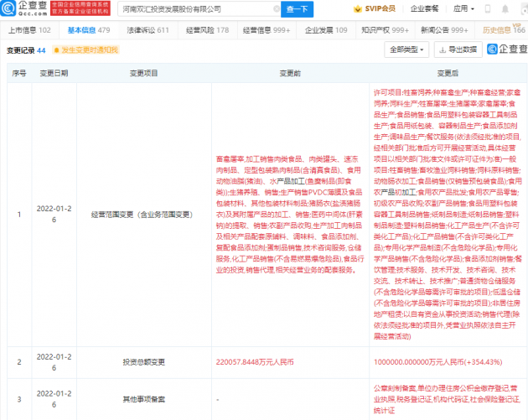Click the 220057.8448万元人民币 value
This screenshot has height=420, width=528.
255,362
